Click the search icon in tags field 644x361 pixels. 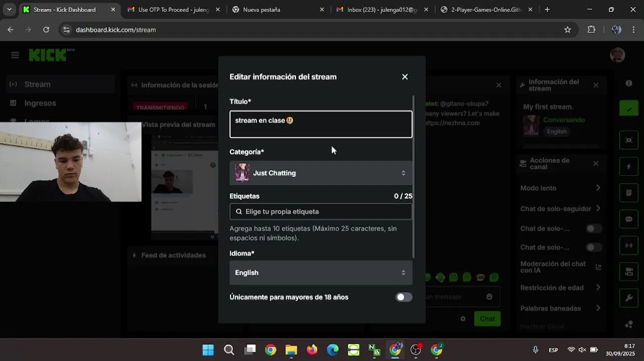(x=239, y=212)
